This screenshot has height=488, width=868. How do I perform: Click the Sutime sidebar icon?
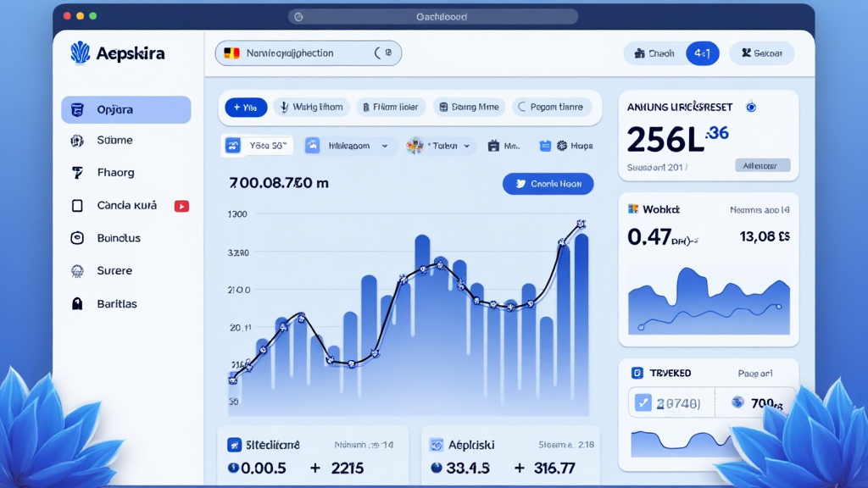click(77, 141)
